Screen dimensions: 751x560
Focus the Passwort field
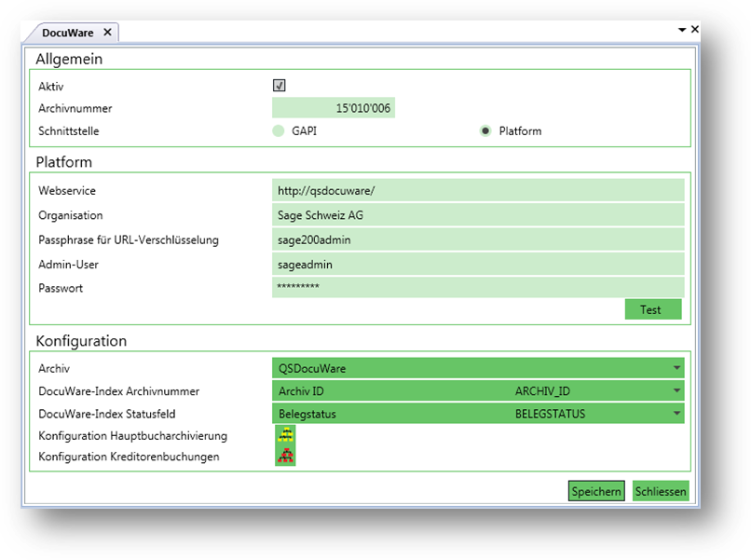pos(478,287)
